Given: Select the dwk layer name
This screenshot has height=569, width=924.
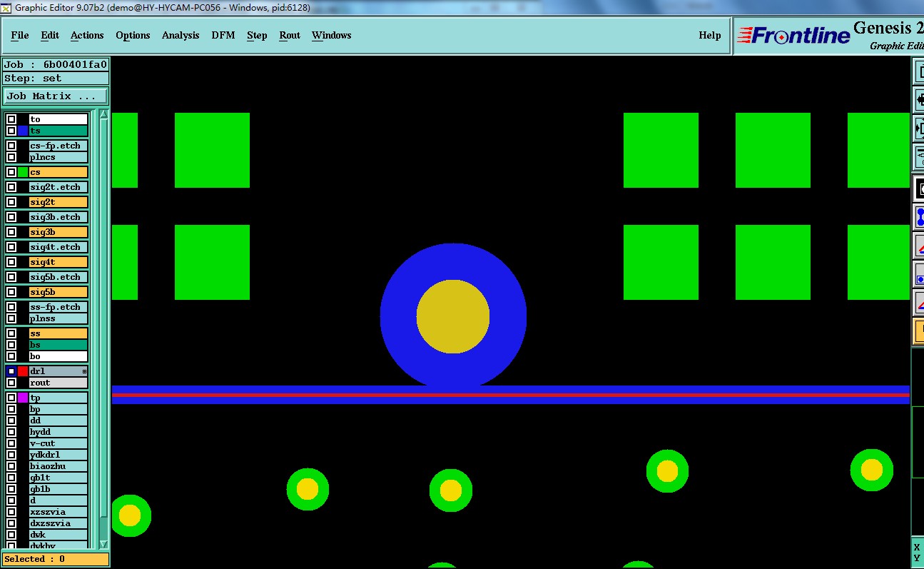Looking at the screenshot, I should [59, 535].
